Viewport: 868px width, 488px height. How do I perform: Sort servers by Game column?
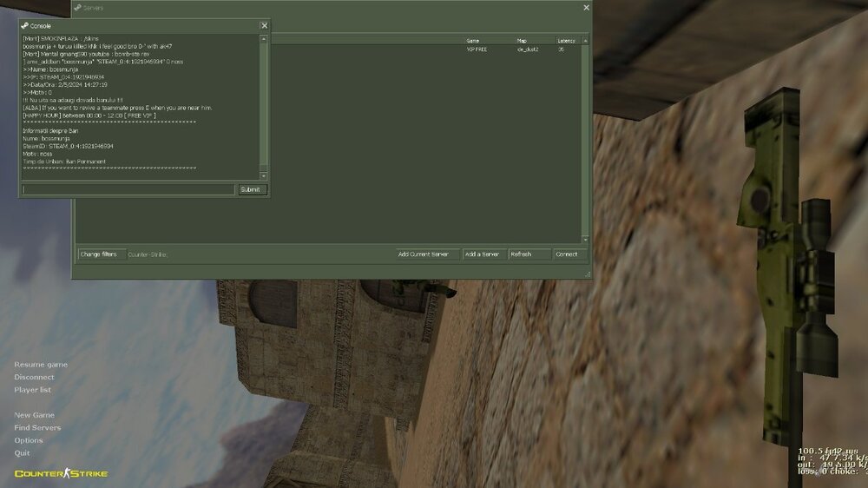tap(486, 40)
